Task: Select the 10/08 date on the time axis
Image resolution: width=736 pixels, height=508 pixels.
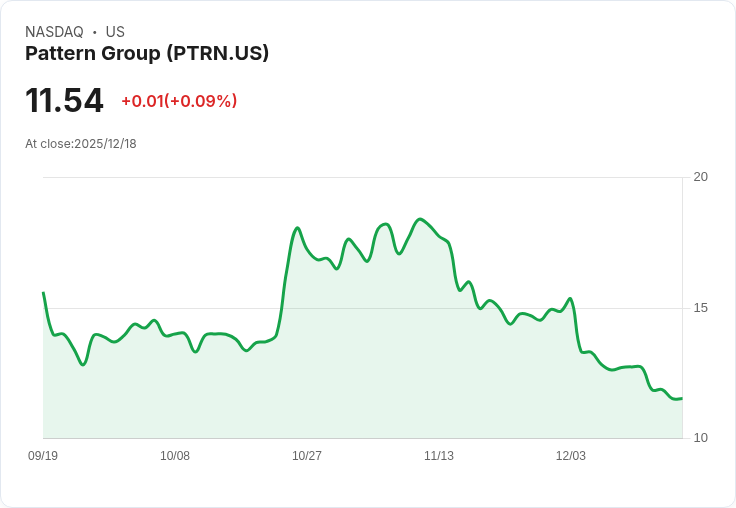Action: [175, 456]
